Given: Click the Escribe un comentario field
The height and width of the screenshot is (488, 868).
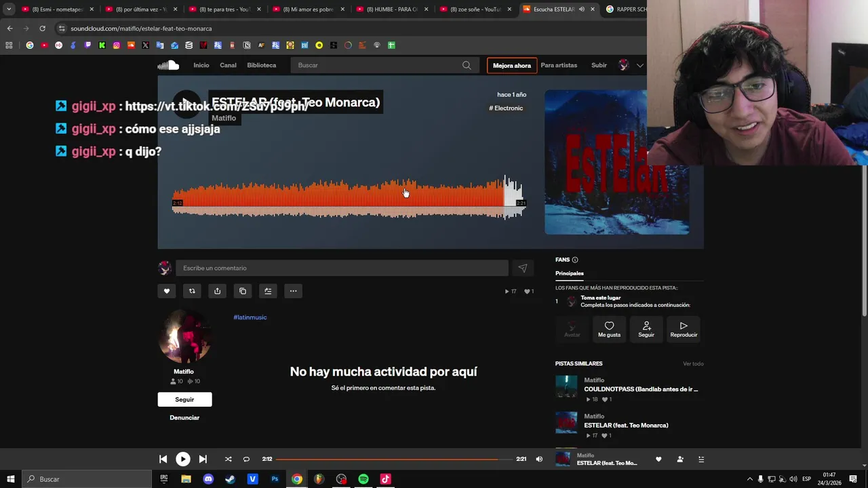Looking at the screenshot, I should 342,268.
